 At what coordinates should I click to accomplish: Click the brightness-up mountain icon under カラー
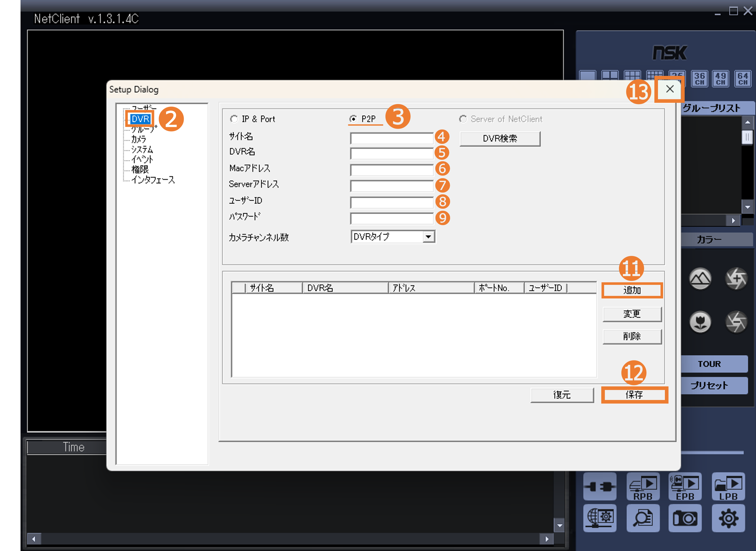click(x=700, y=278)
